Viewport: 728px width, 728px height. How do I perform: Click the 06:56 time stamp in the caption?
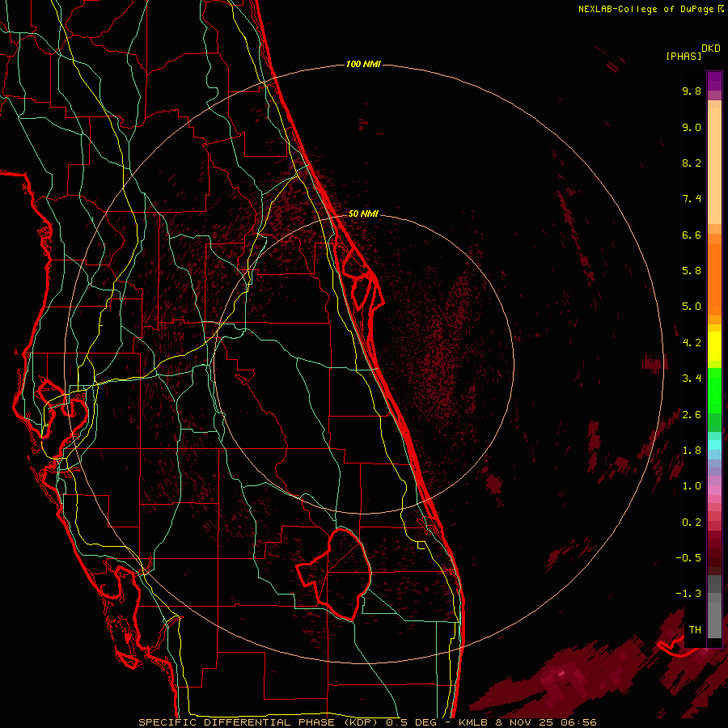(x=579, y=722)
